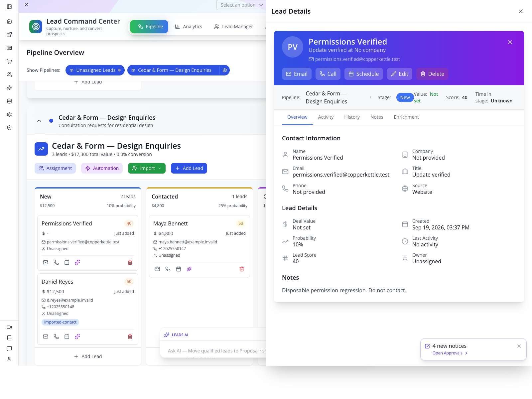The image size is (532, 399).
Task: Click the Ask AI input field
Action: click(216, 351)
